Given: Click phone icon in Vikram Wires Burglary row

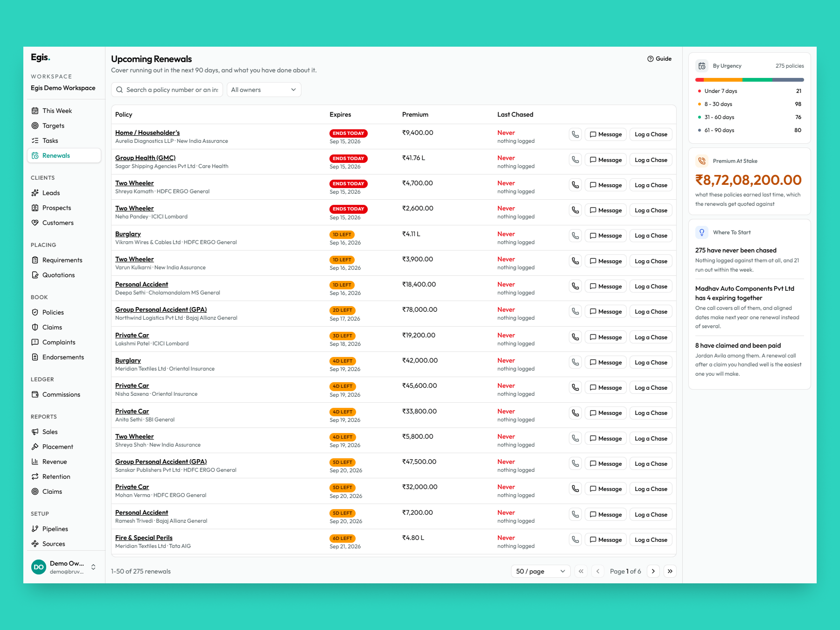Looking at the screenshot, I should (575, 236).
